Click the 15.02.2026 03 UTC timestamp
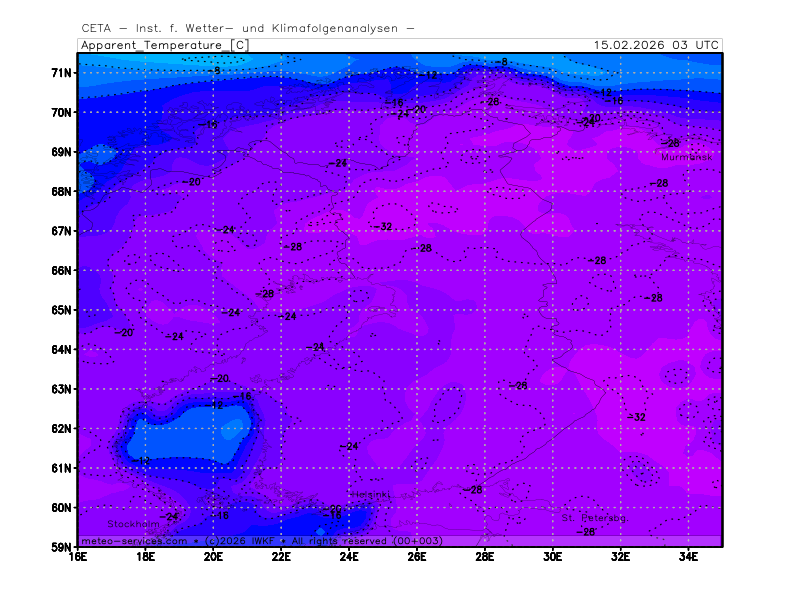 click(655, 45)
